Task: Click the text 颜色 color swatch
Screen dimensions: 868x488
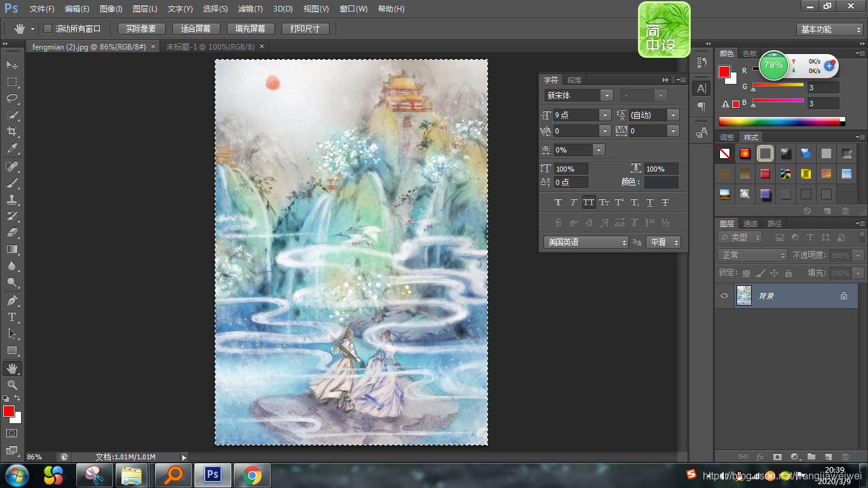Action: [661, 182]
